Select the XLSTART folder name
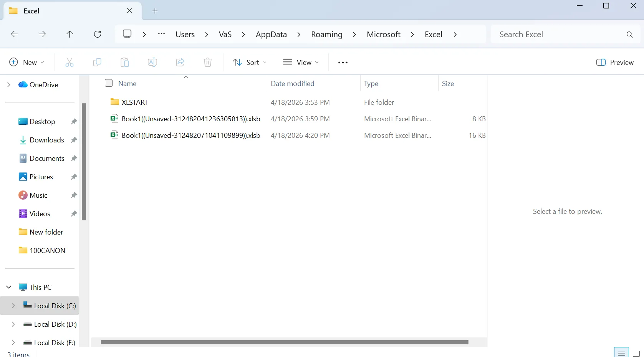Screen dimensions: 644x357 click(135, 102)
